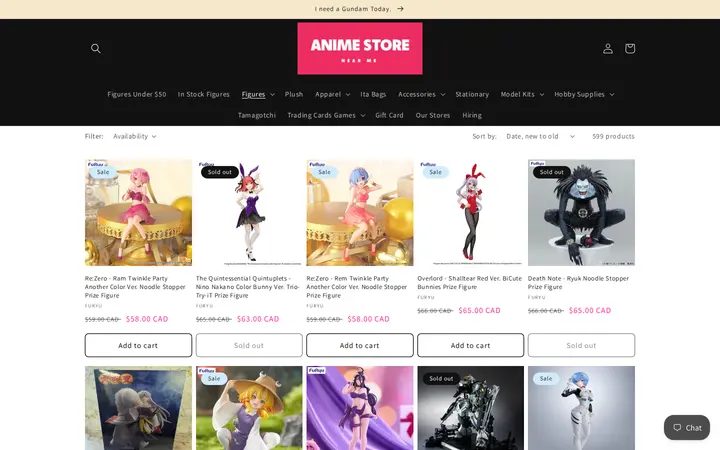720x450 pixels.
Task: Open Re:Zero Rem Twinkle Party title
Action: (357, 287)
